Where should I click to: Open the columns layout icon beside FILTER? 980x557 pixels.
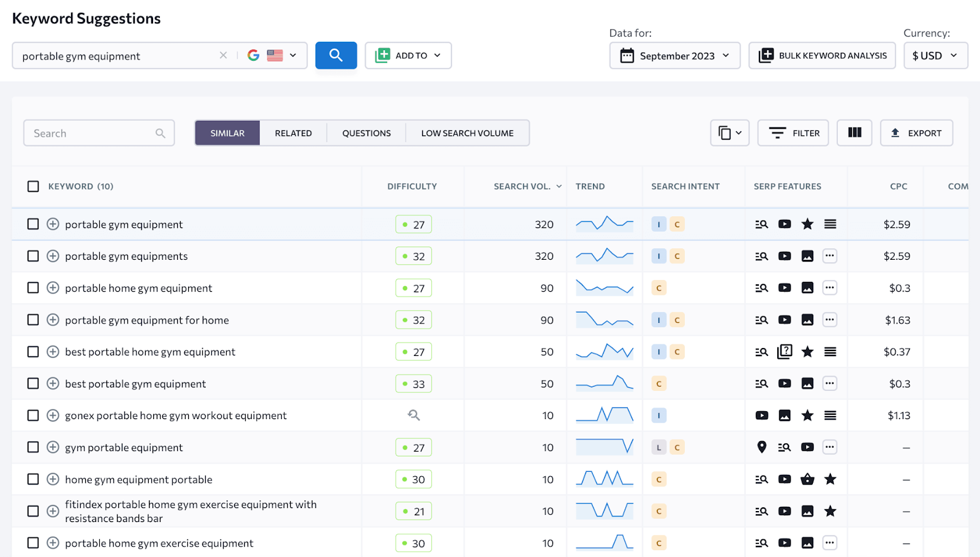pyautogui.click(x=854, y=132)
